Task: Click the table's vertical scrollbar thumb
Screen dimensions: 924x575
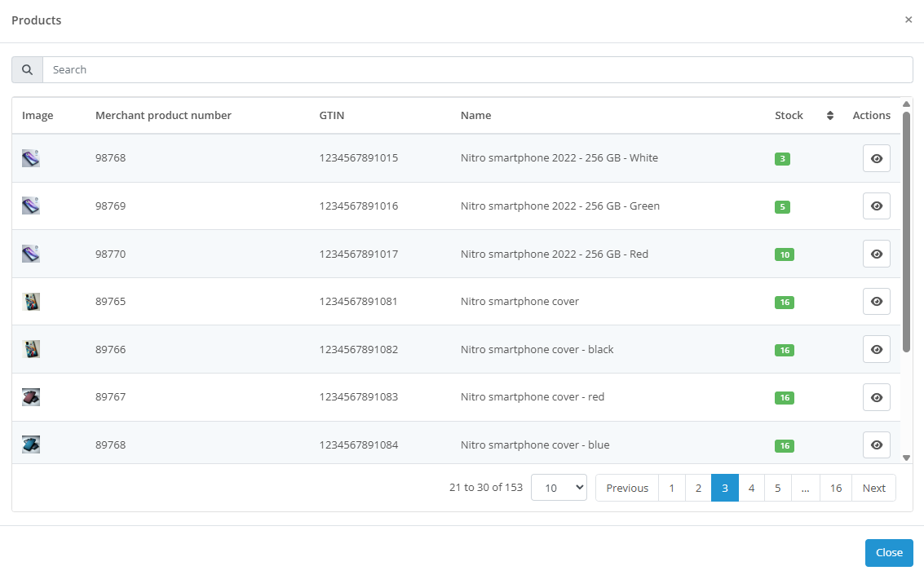Action: [906, 232]
